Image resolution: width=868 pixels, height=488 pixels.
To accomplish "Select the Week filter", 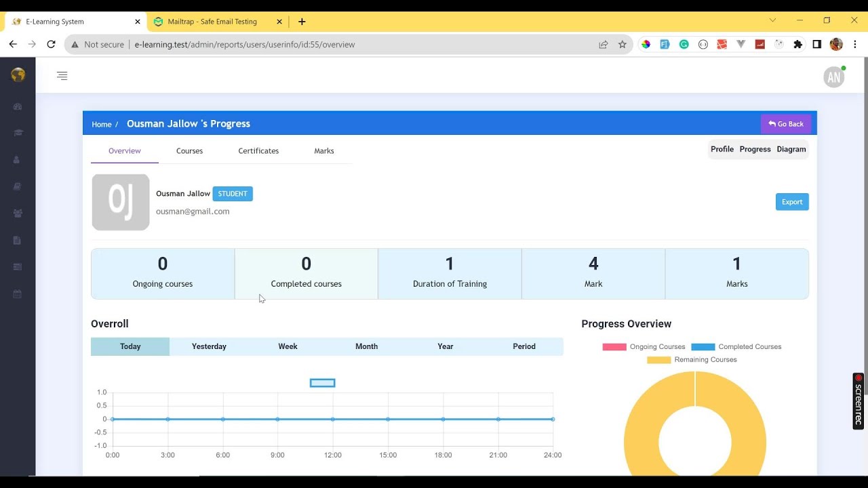I will [288, 346].
